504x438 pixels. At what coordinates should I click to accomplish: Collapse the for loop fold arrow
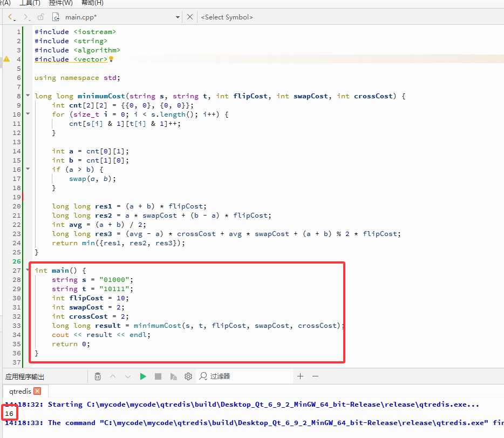coord(28,114)
